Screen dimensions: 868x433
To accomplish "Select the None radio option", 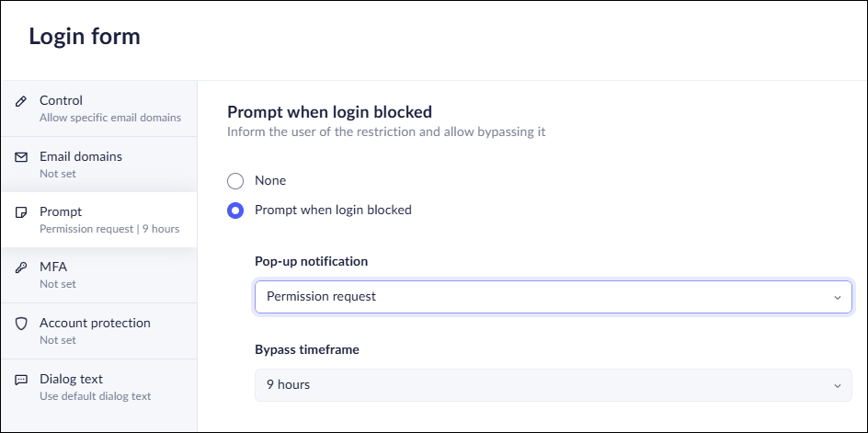I will tap(235, 181).
